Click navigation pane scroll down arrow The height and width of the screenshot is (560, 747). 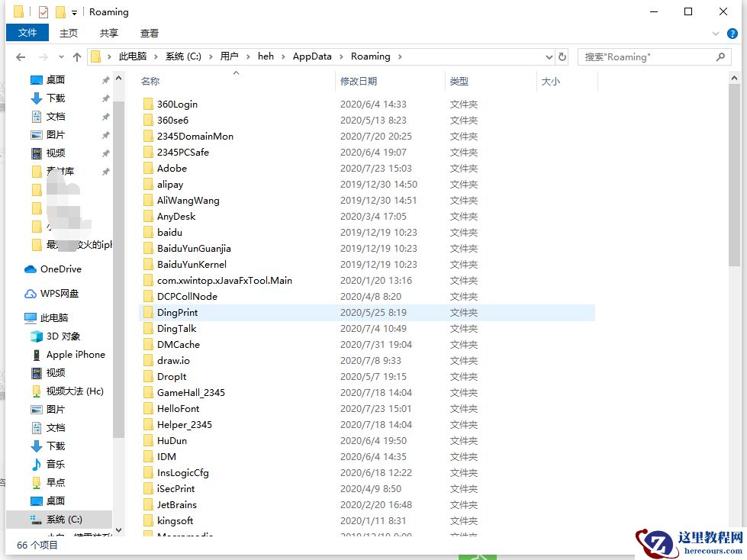pyautogui.click(x=118, y=529)
